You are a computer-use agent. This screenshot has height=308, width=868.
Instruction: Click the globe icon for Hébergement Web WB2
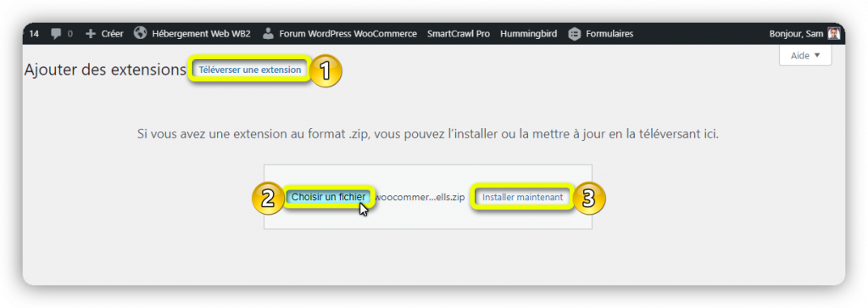pos(141,33)
